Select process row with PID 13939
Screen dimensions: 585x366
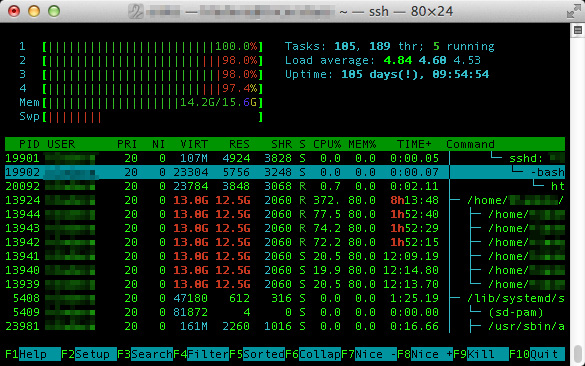tap(285, 284)
